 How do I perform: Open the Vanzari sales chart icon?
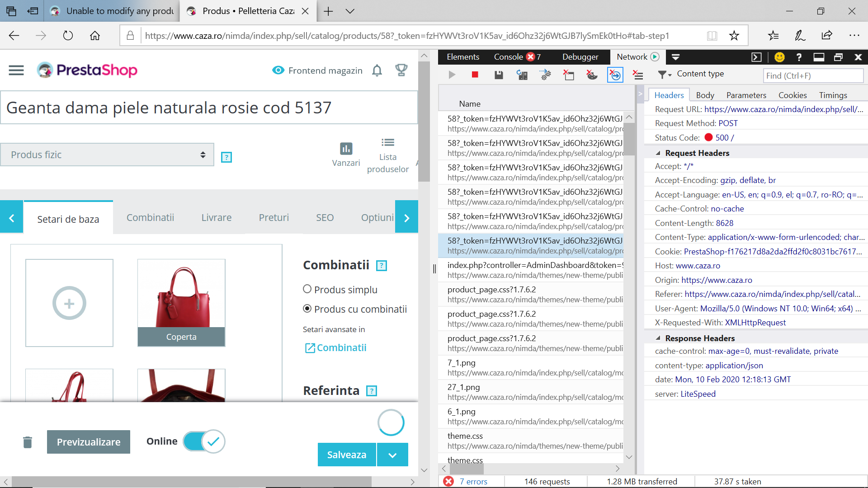[x=346, y=149]
